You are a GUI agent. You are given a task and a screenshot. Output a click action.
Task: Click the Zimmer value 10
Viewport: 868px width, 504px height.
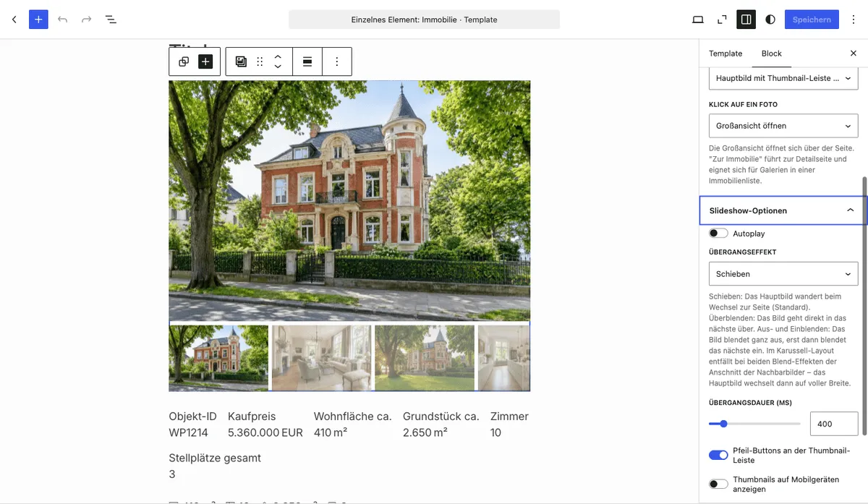click(x=496, y=432)
